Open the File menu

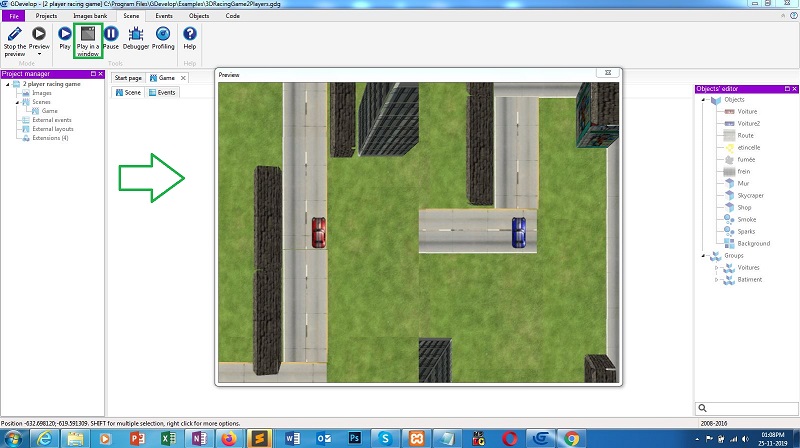tap(14, 16)
